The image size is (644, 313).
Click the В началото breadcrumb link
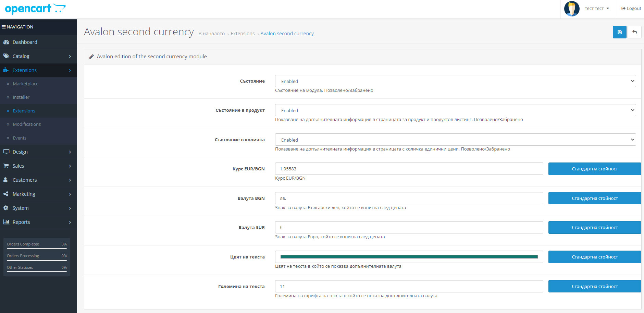click(211, 34)
